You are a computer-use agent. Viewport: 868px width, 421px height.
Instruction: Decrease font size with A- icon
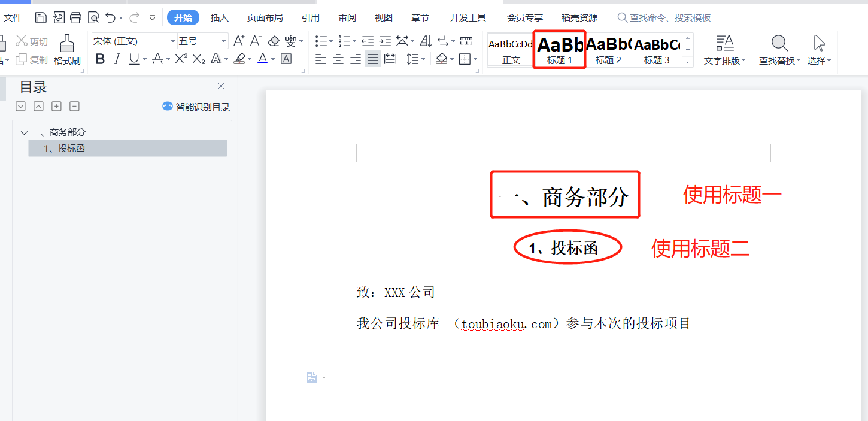pyautogui.click(x=256, y=41)
